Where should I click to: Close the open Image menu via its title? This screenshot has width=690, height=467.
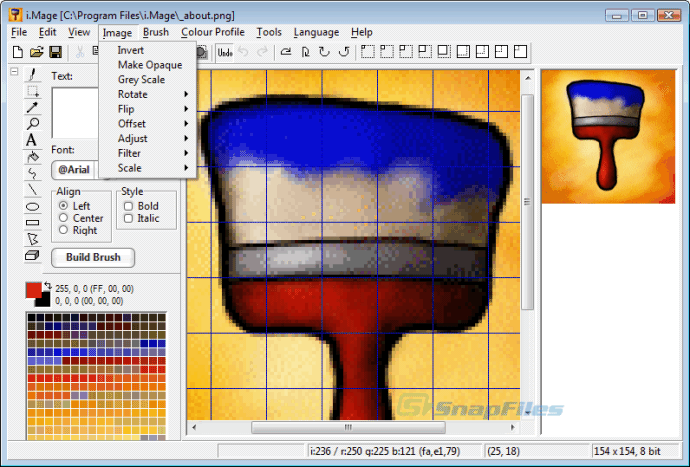pos(117,33)
